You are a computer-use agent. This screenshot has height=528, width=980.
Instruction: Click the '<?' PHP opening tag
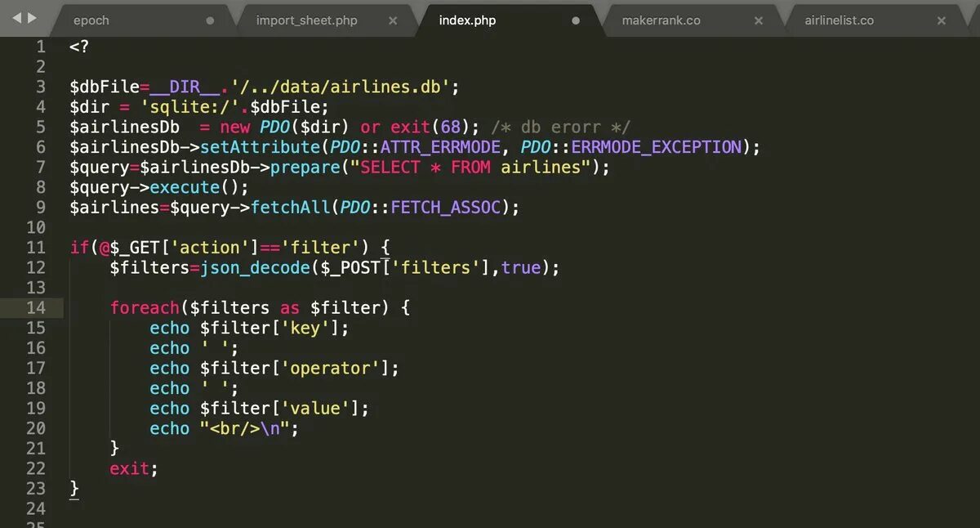click(x=79, y=47)
